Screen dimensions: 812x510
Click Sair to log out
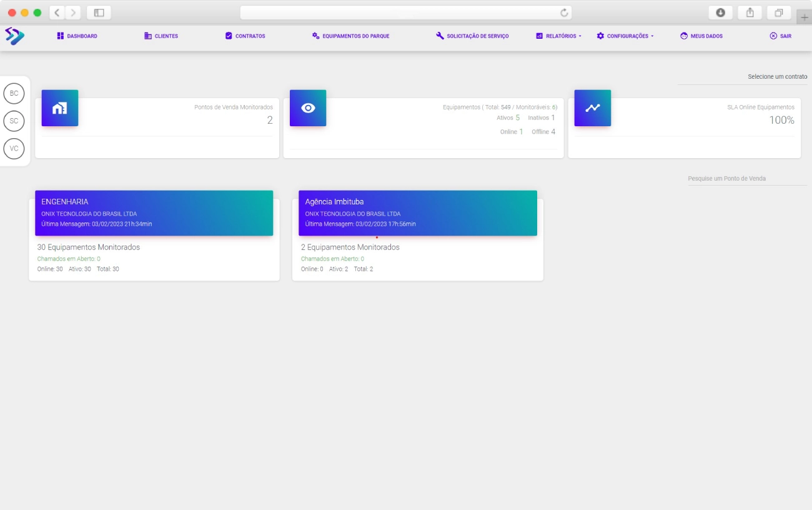780,36
